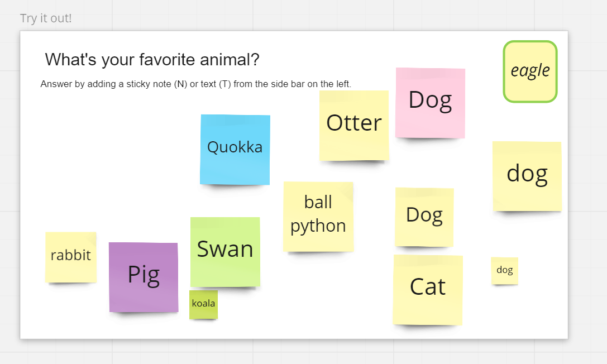Click the small koala sticky note
This screenshot has width=607, height=364.
[203, 304]
